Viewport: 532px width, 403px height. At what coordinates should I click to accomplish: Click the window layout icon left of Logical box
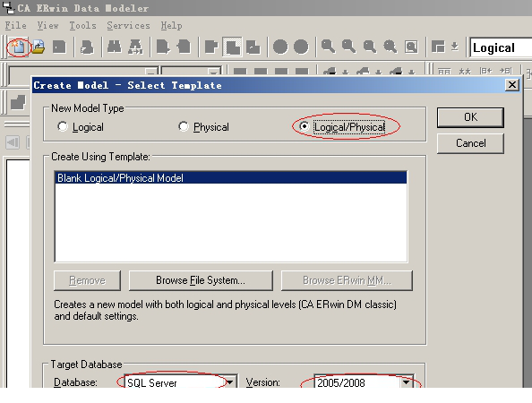click(438, 47)
